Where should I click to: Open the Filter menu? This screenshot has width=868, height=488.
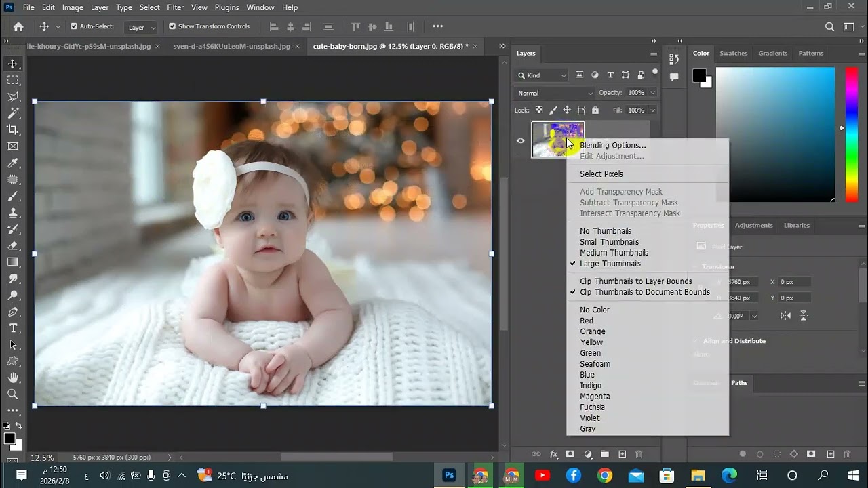point(175,7)
